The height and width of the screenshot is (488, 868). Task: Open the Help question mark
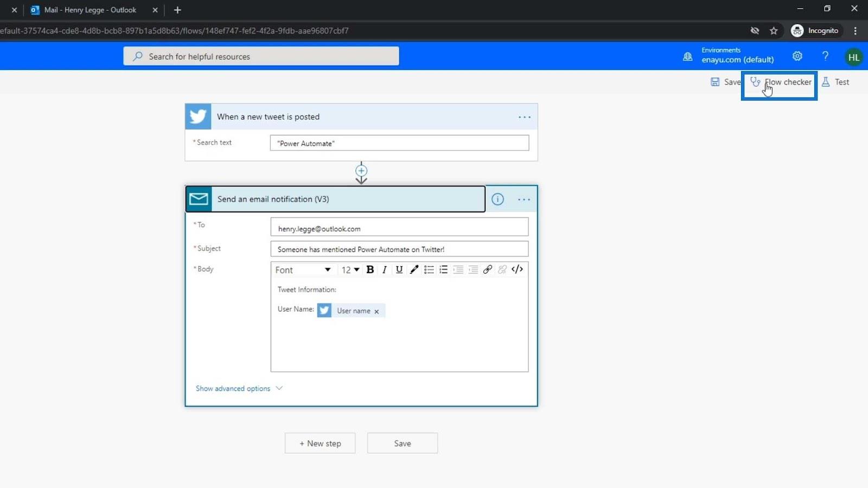point(825,56)
